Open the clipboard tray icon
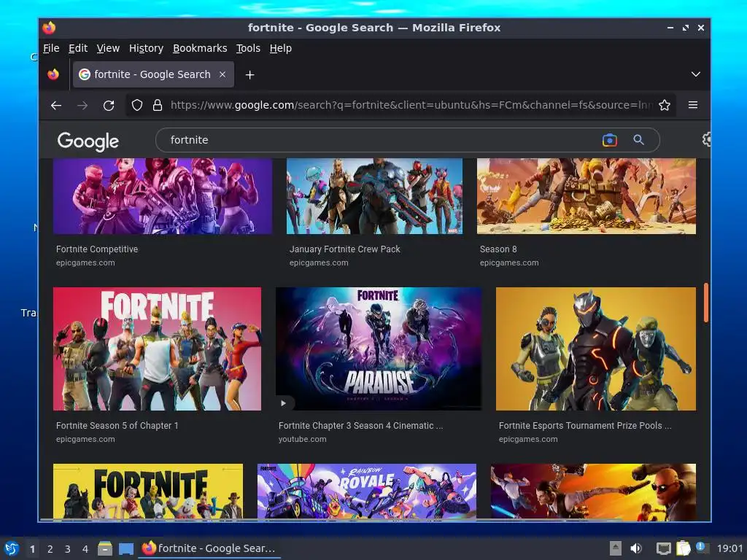Screen dimensions: 747x560 (683, 548)
